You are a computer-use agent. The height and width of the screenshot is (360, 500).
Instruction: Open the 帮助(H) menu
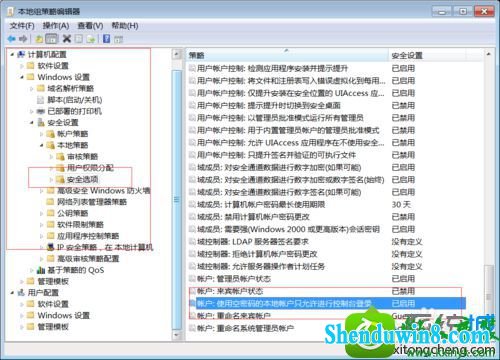125,26
